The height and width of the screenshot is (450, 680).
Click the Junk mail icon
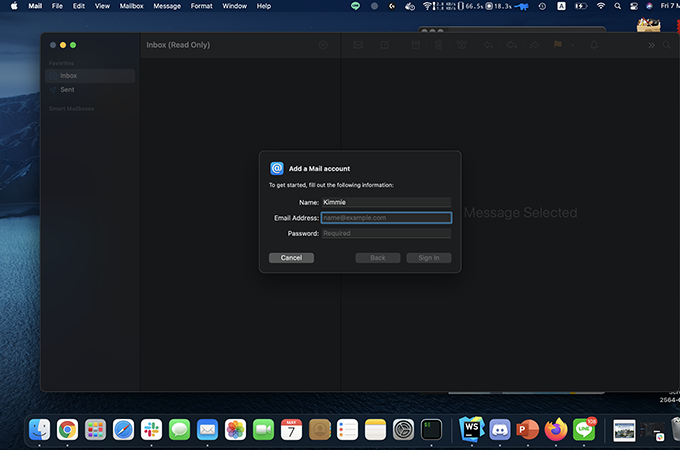tap(461, 45)
